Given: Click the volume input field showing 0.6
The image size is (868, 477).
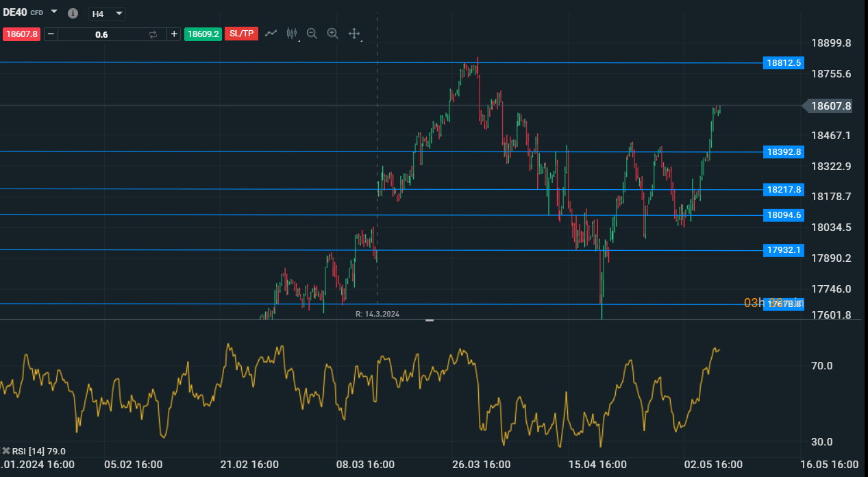Looking at the screenshot, I should (101, 34).
